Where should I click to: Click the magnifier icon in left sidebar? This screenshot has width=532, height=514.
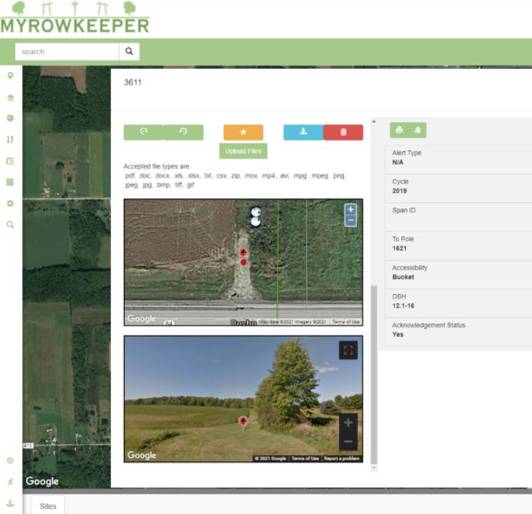(x=10, y=224)
